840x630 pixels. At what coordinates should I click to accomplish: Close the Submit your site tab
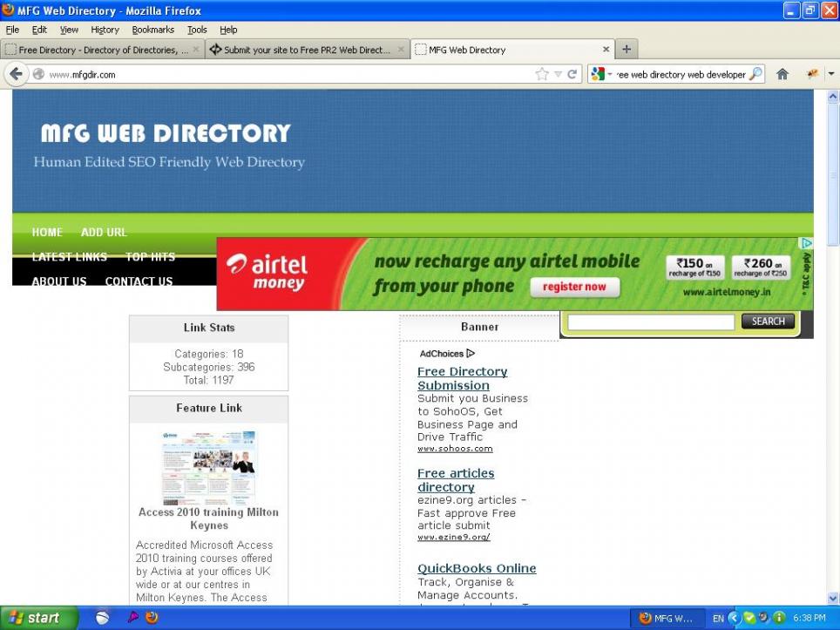point(401,50)
